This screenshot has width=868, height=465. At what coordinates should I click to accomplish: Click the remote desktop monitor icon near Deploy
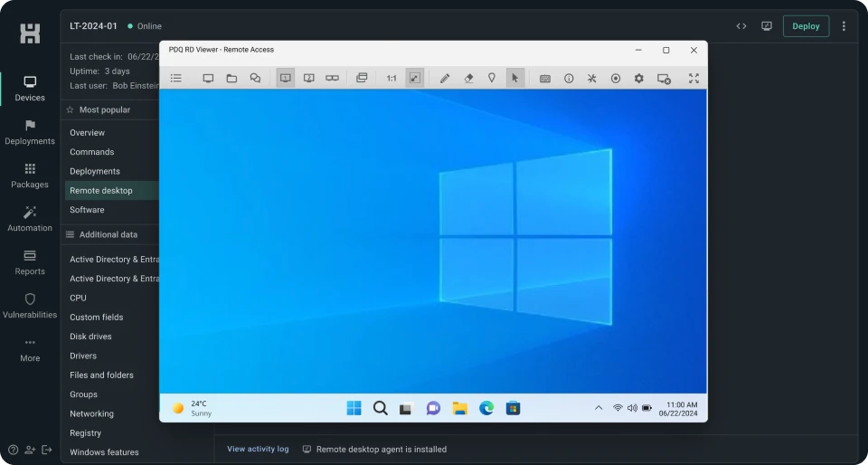(x=767, y=26)
